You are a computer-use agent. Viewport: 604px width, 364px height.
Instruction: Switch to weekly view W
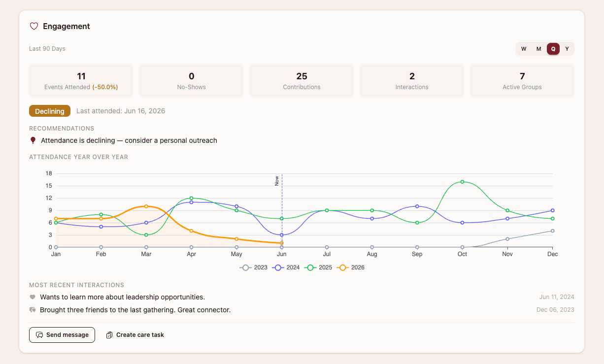tap(524, 49)
